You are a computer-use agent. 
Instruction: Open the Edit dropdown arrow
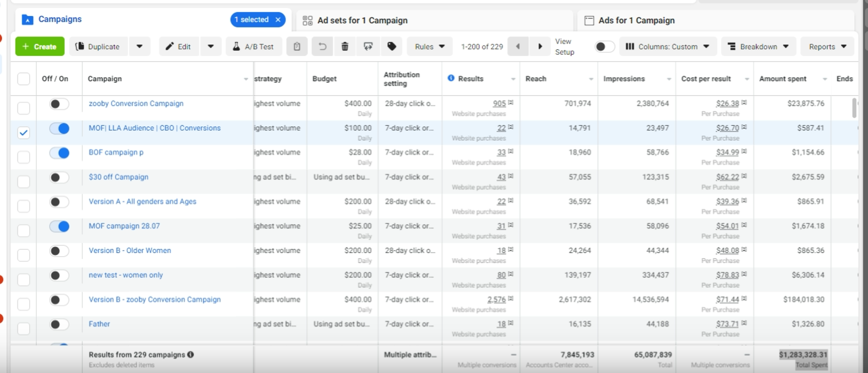pos(211,46)
